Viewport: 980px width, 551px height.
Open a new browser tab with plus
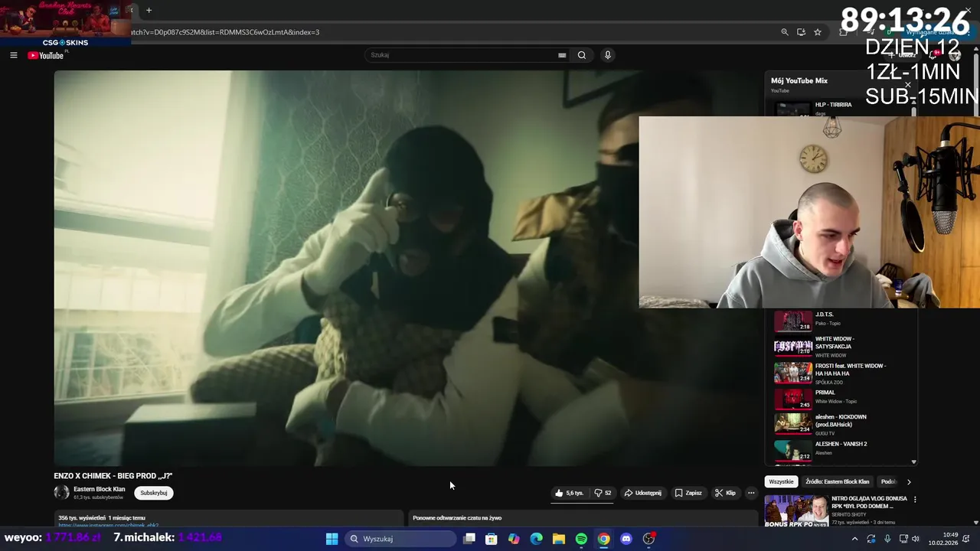[x=149, y=10]
